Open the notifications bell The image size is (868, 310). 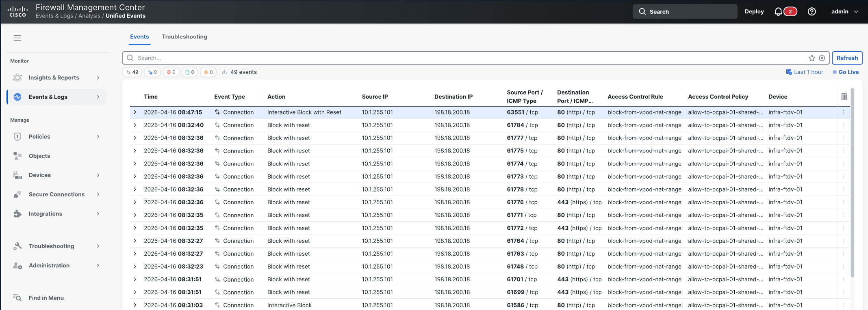(x=778, y=12)
